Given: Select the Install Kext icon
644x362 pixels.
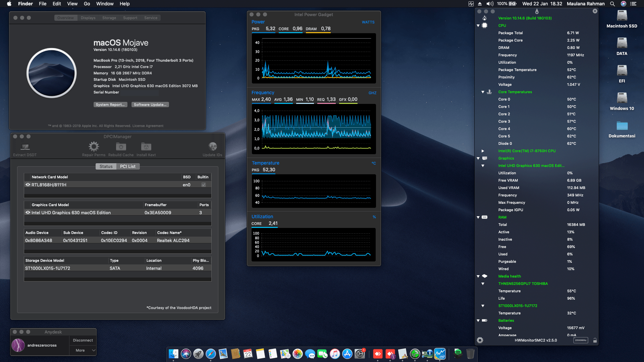Looking at the screenshot, I should point(146,147).
